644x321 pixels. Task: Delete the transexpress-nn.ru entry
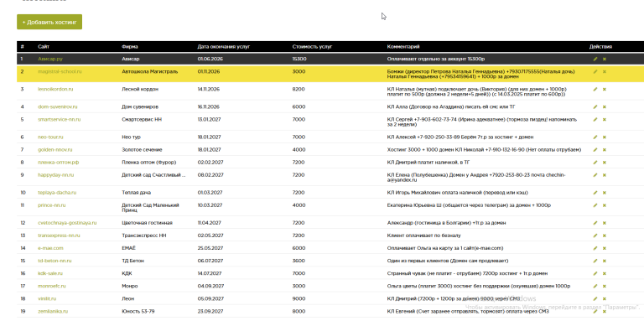pyautogui.click(x=604, y=236)
